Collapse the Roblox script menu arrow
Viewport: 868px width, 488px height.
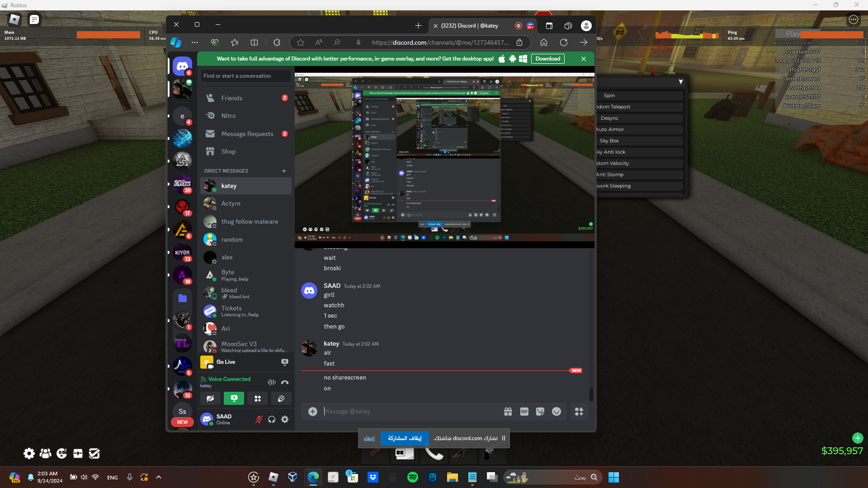pos(681,82)
